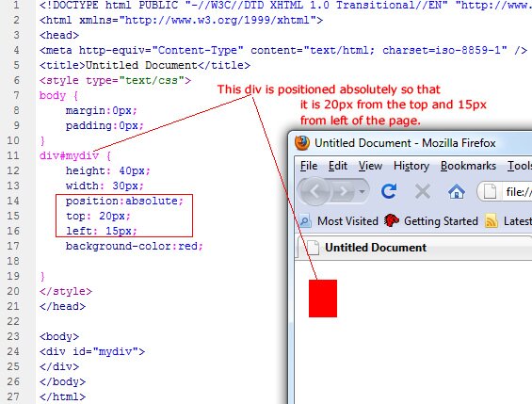The image size is (532, 404).
Task: Go to the Home page icon
Action: 457,191
